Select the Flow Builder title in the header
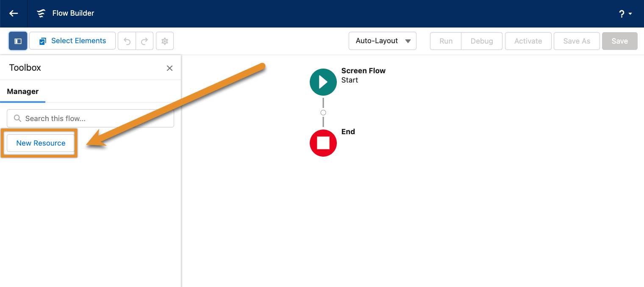Image resolution: width=644 pixels, height=287 pixels. 73,13
